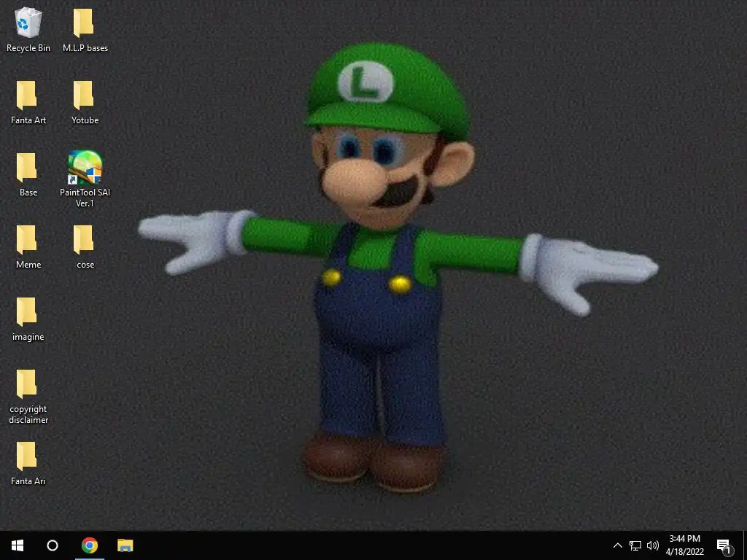
Task: Open the Recycle Bin icon
Action: tap(28, 23)
